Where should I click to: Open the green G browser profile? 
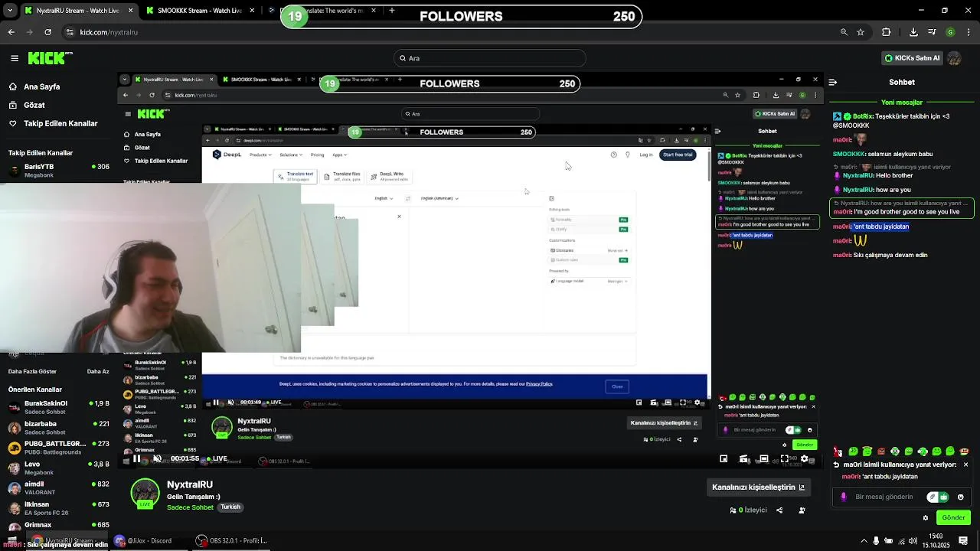tap(950, 32)
